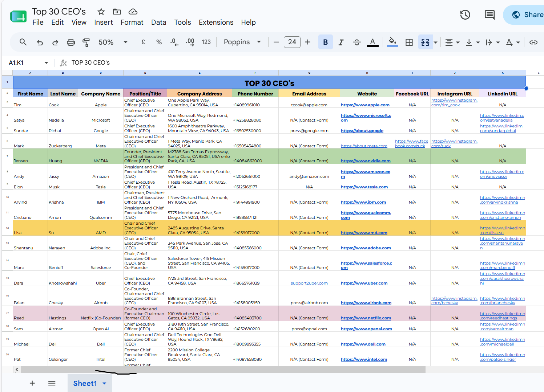Open the Format menu
Viewport: 544px width, 392px height.
[x=132, y=23]
